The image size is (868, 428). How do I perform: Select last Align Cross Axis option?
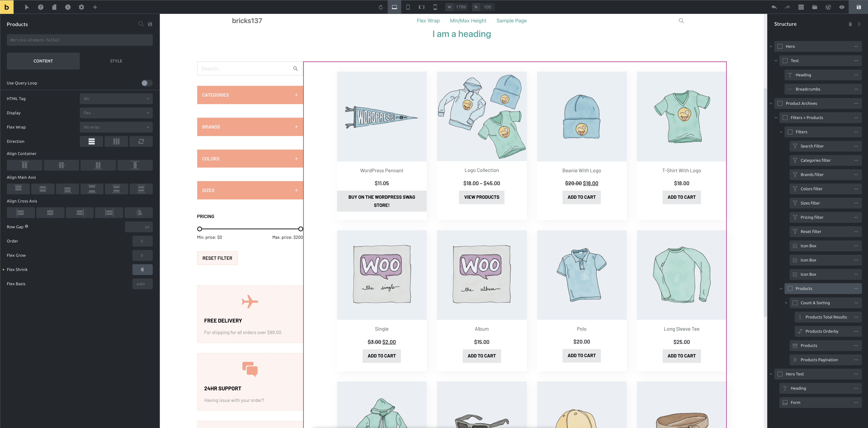[x=139, y=212]
